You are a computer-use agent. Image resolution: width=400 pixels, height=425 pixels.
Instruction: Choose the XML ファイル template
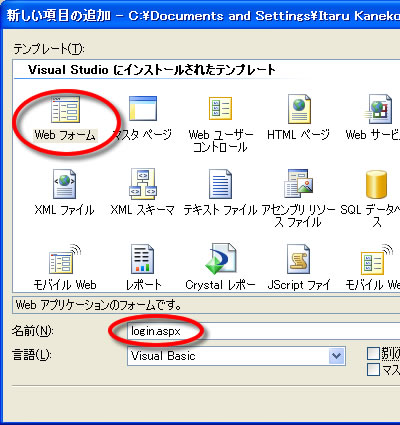pyautogui.click(x=64, y=184)
